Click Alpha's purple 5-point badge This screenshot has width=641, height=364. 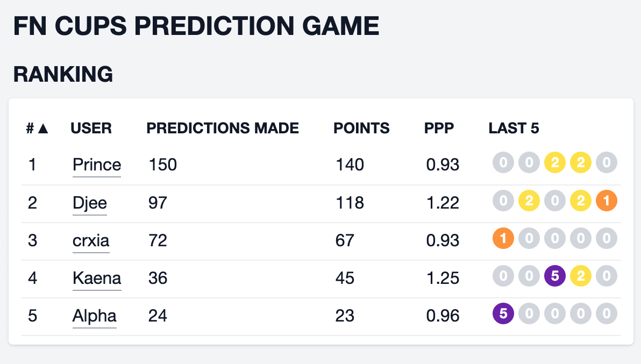click(x=503, y=314)
